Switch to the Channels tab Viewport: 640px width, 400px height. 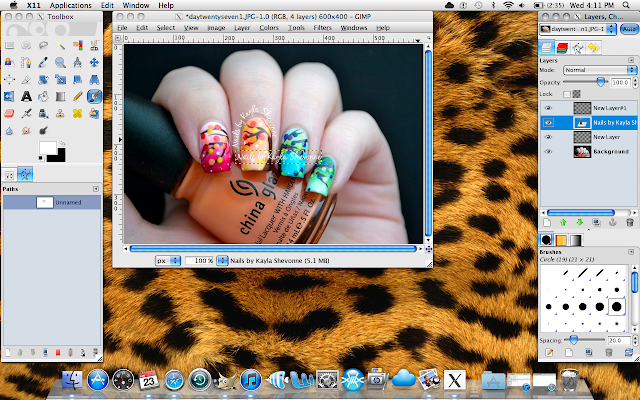(x=562, y=48)
